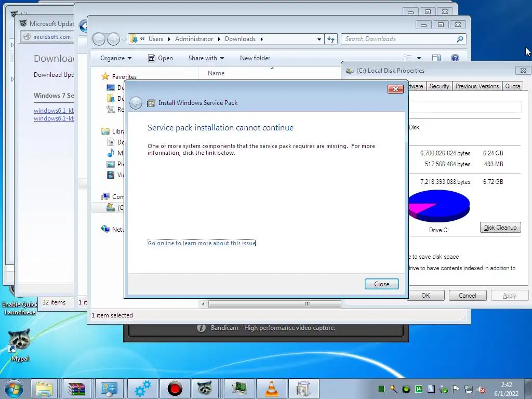Open the system monitor taskbar icon
The height and width of the screenshot is (399, 532).
240,389
